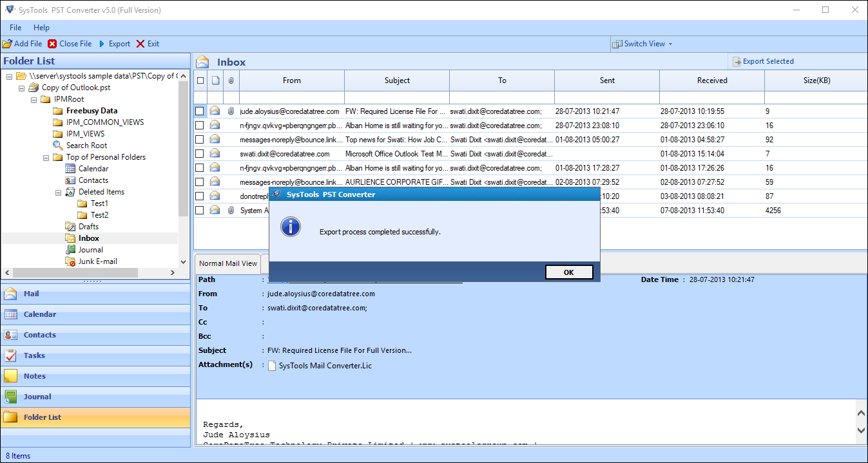Open the Notes navigation button
The height and width of the screenshot is (463, 868).
click(x=96, y=376)
